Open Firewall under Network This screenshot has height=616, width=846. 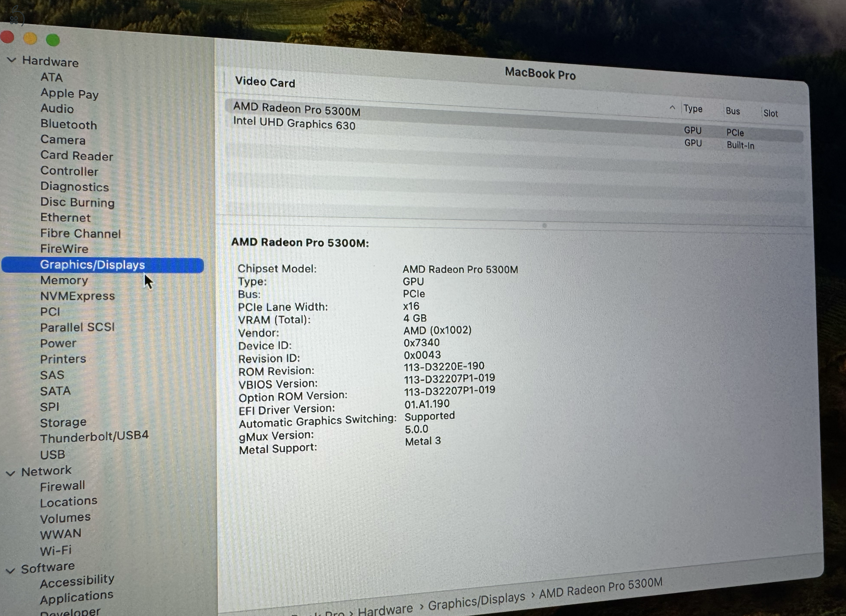pyautogui.click(x=63, y=486)
